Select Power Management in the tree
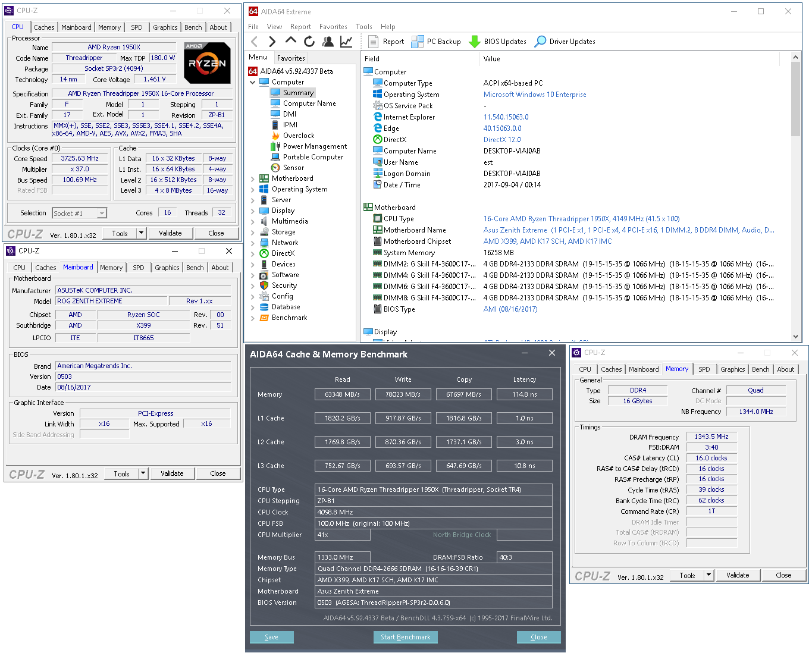 click(x=309, y=146)
